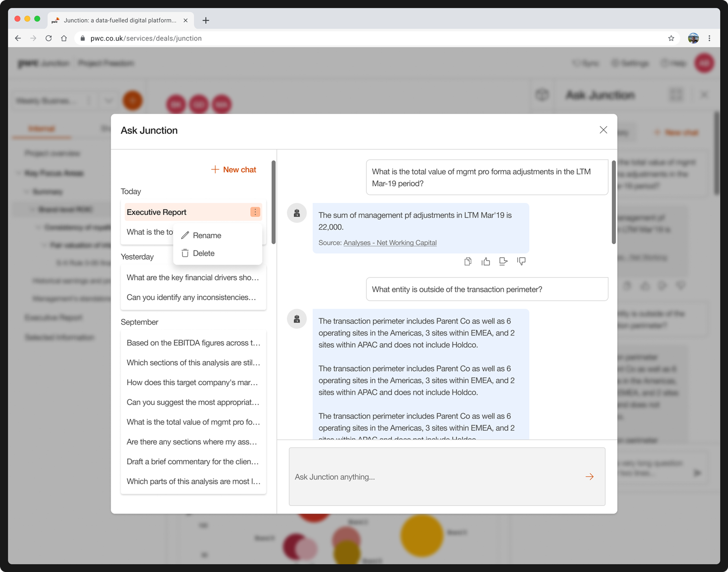Click the conversation pane scrollbar
Screen dimensions: 728x572
[x=614, y=202]
